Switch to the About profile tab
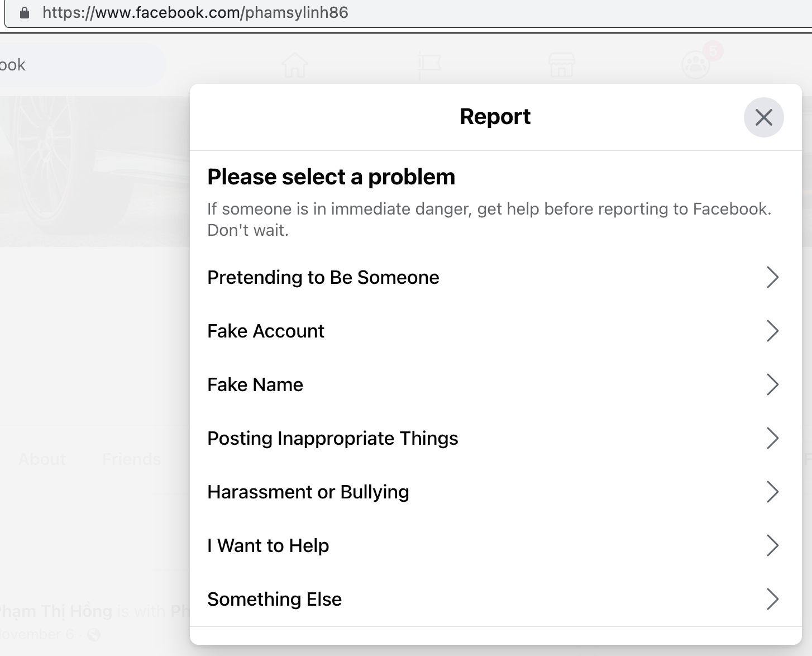This screenshot has width=812, height=656. pos(42,459)
